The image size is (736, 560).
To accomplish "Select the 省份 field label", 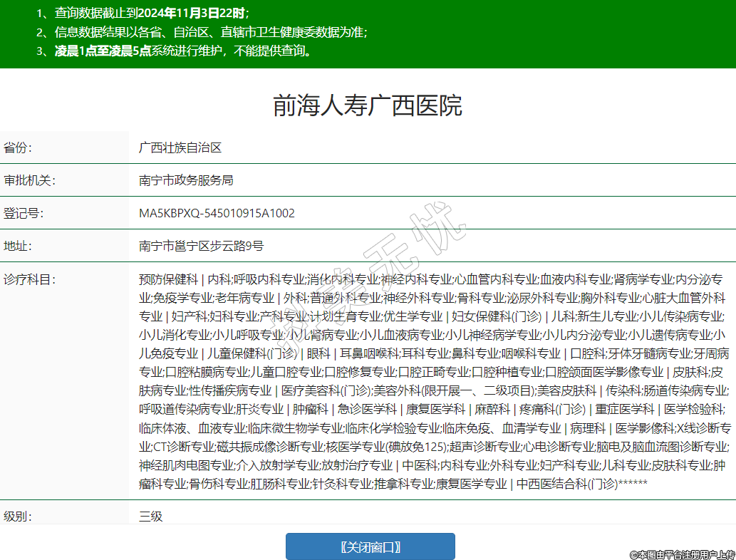I will 18,147.
